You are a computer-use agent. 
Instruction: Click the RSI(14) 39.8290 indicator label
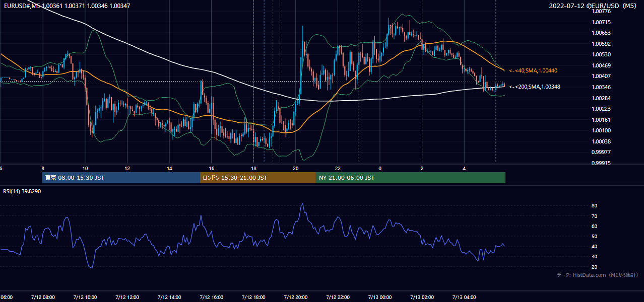pyautogui.click(x=22, y=191)
